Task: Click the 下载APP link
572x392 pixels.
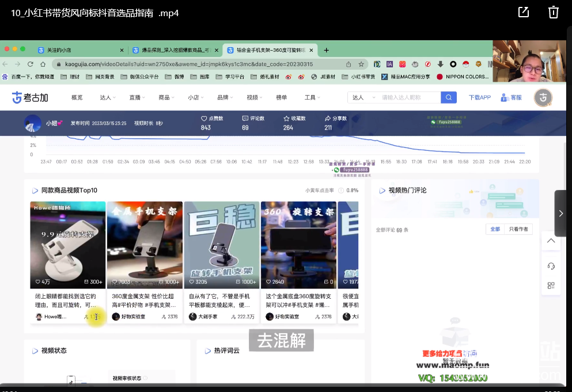Action: (479, 98)
